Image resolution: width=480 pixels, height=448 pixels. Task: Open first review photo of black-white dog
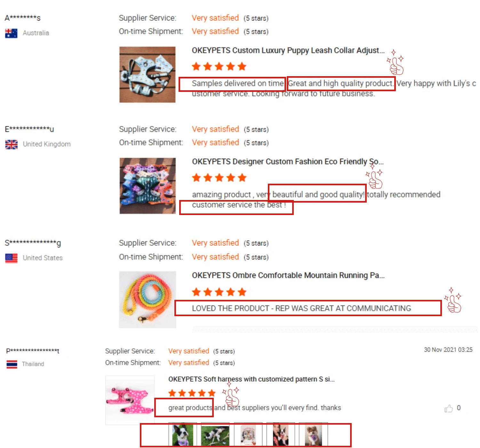183,434
